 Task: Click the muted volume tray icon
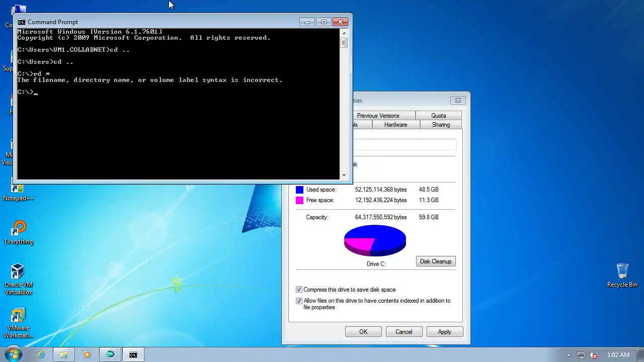click(593, 355)
